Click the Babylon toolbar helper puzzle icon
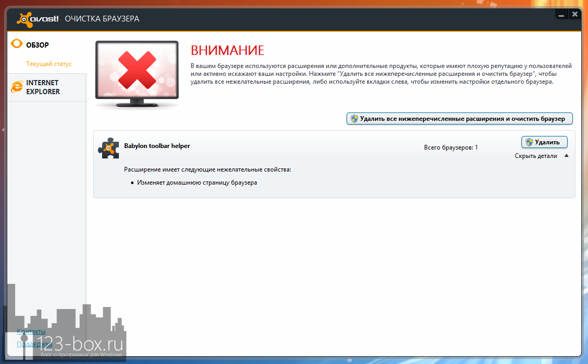 (x=109, y=148)
